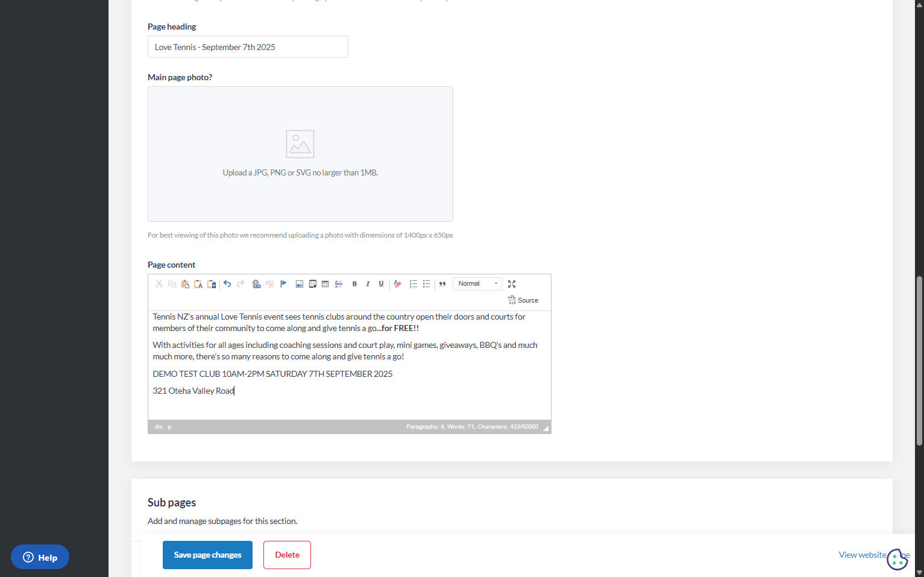Click the Paste icon in editor toolbar

pyautogui.click(x=185, y=284)
